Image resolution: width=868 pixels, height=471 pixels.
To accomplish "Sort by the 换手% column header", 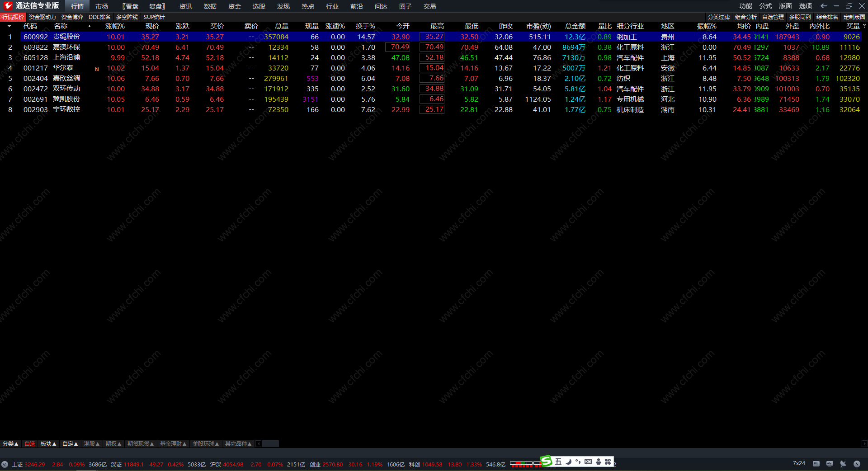I will click(x=365, y=26).
